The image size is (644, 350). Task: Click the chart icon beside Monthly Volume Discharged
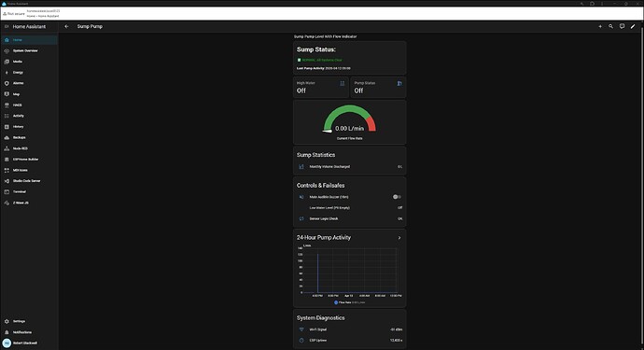301,167
